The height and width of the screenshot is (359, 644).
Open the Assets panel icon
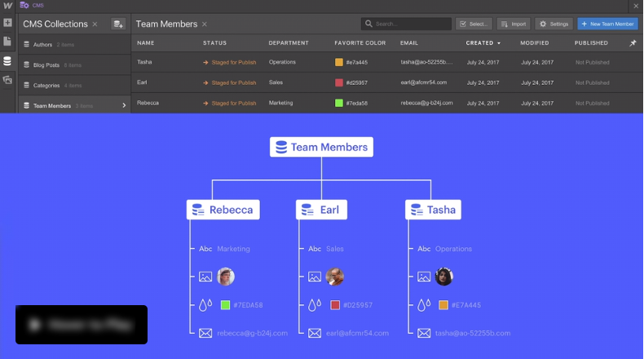7,80
